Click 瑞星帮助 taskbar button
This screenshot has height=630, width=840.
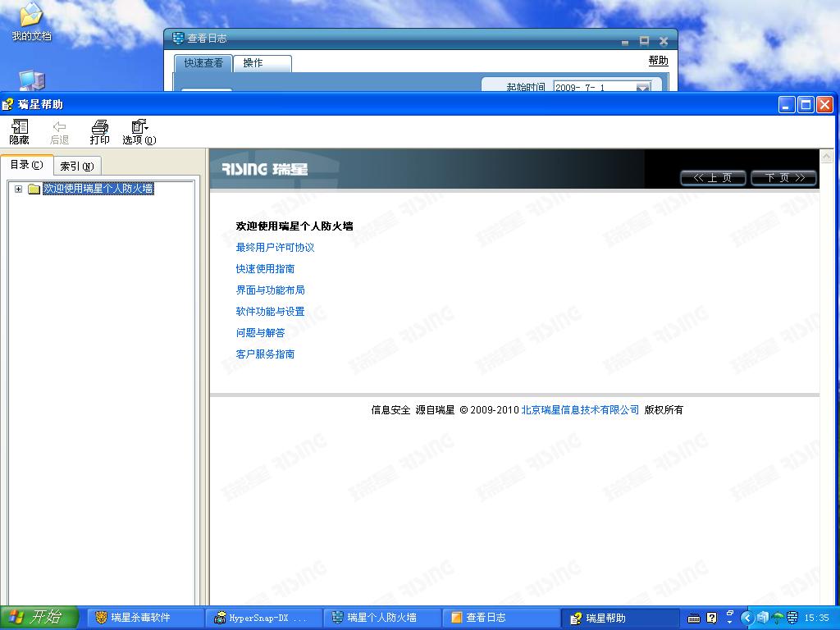pyautogui.click(x=619, y=619)
